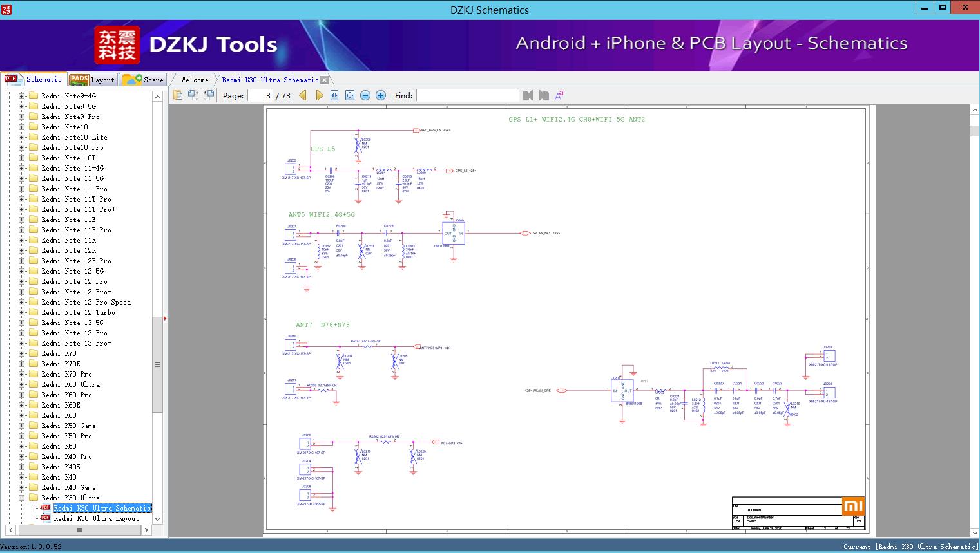
Task: Select Redmi Note 12 Pro Speed
Action: (86, 302)
